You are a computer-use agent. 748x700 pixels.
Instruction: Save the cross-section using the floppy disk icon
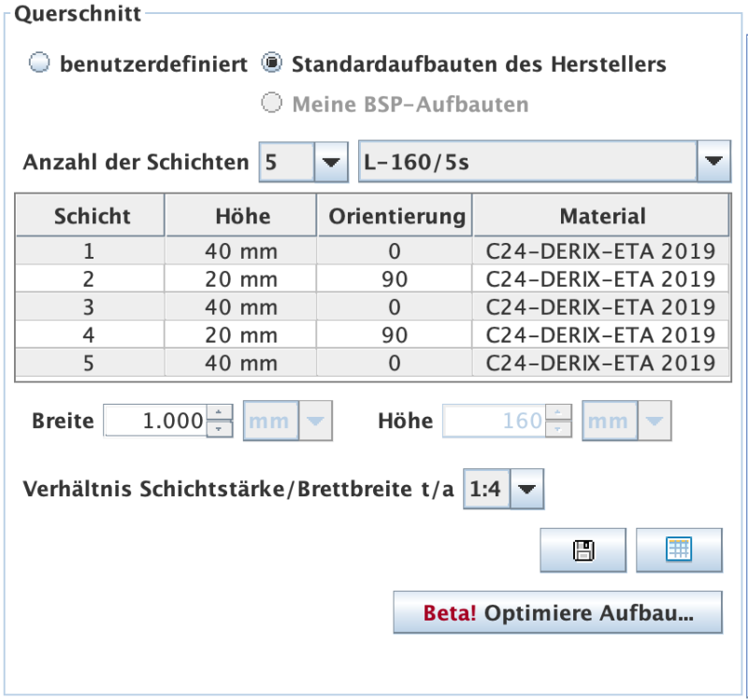coord(583,550)
